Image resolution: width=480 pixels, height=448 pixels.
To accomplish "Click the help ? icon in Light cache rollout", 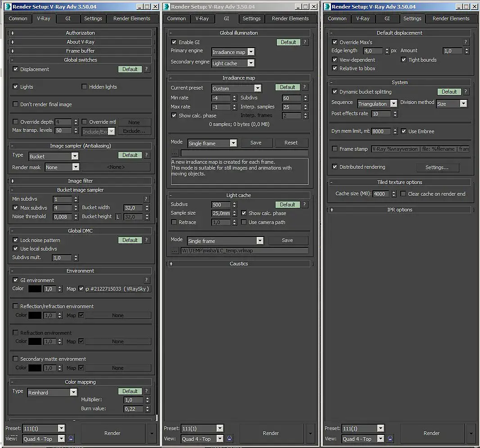I will [304, 204].
